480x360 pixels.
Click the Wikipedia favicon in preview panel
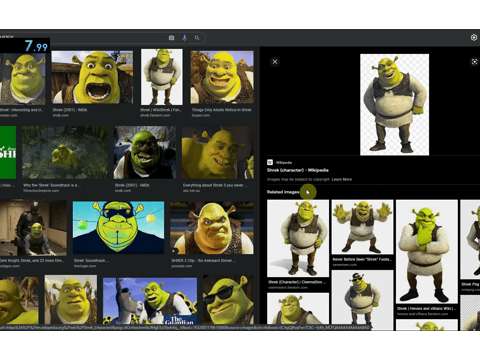(x=270, y=162)
